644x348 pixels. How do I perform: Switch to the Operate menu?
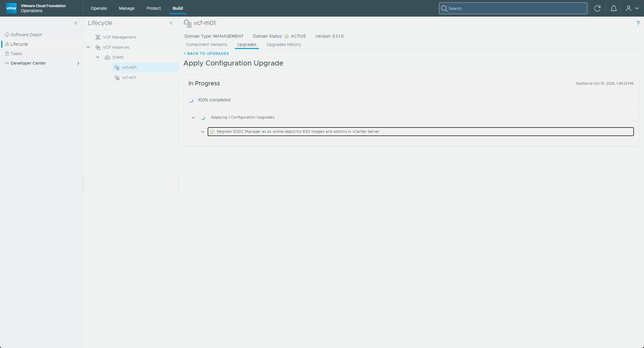99,8
